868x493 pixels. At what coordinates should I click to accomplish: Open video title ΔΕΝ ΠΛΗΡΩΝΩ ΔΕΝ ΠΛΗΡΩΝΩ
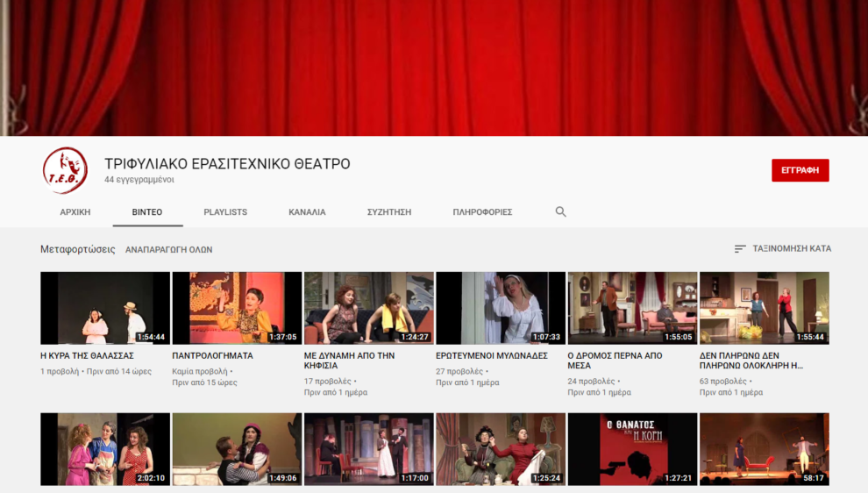coord(751,361)
